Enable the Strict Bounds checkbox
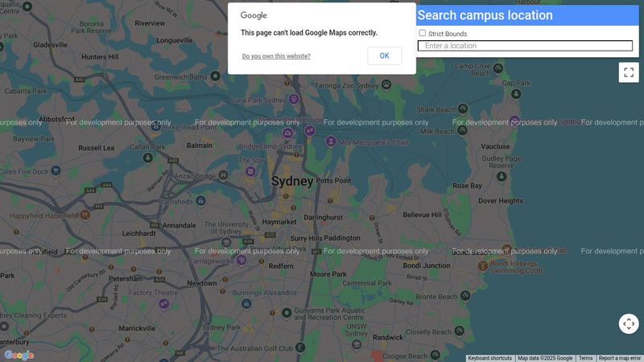The width and height of the screenshot is (644, 362). [422, 33]
